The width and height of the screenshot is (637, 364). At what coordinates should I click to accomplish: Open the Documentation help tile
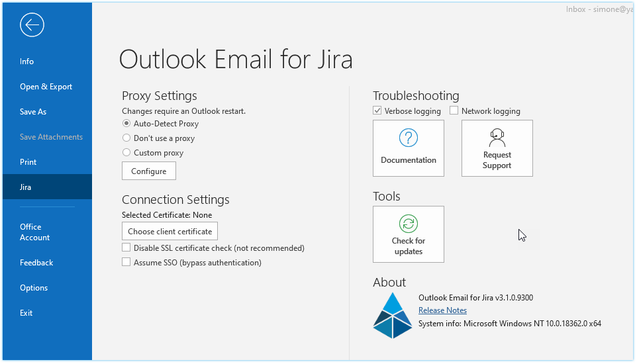click(408, 148)
